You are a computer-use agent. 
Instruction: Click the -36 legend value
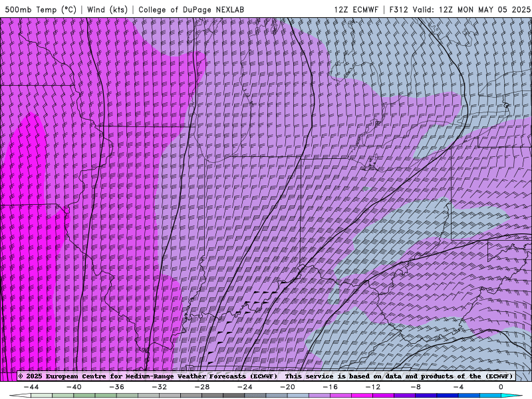pos(117,387)
